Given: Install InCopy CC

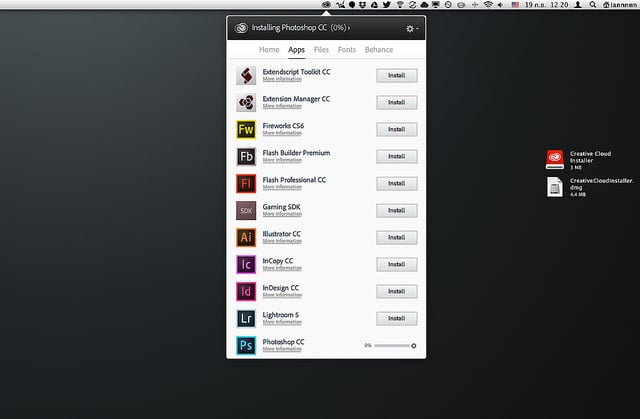Looking at the screenshot, I should 397,264.
